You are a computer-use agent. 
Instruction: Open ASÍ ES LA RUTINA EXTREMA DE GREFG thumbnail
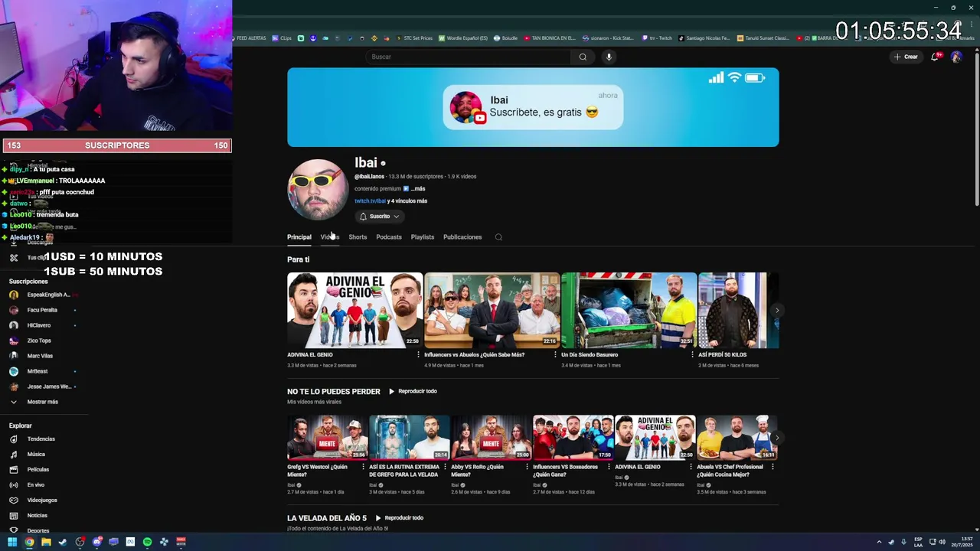point(409,438)
